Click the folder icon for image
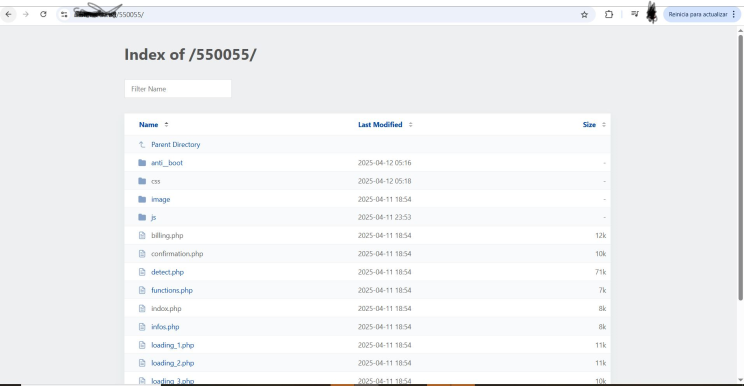Screen dimensions: 744x386 tap(142, 199)
